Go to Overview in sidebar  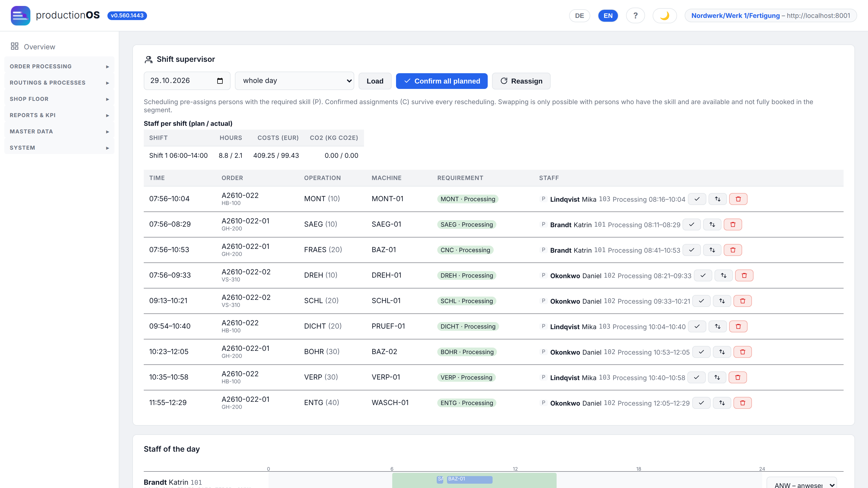click(39, 47)
